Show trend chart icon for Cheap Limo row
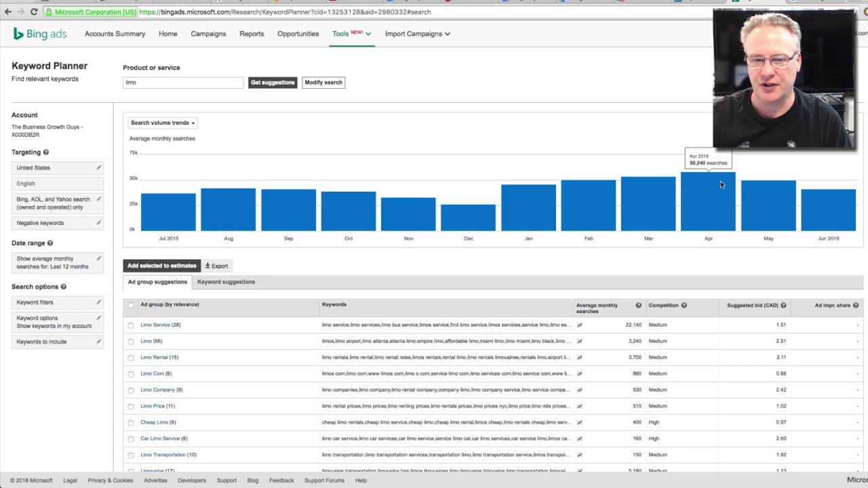Viewport: 868px width, 488px height. coord(579,422)
